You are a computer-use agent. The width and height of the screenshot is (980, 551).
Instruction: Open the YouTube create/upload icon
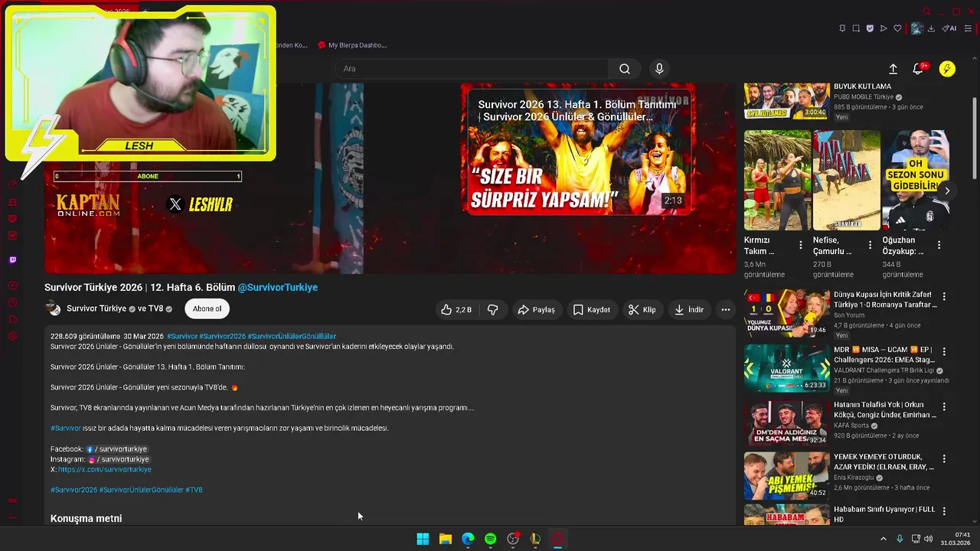point(893,69)
